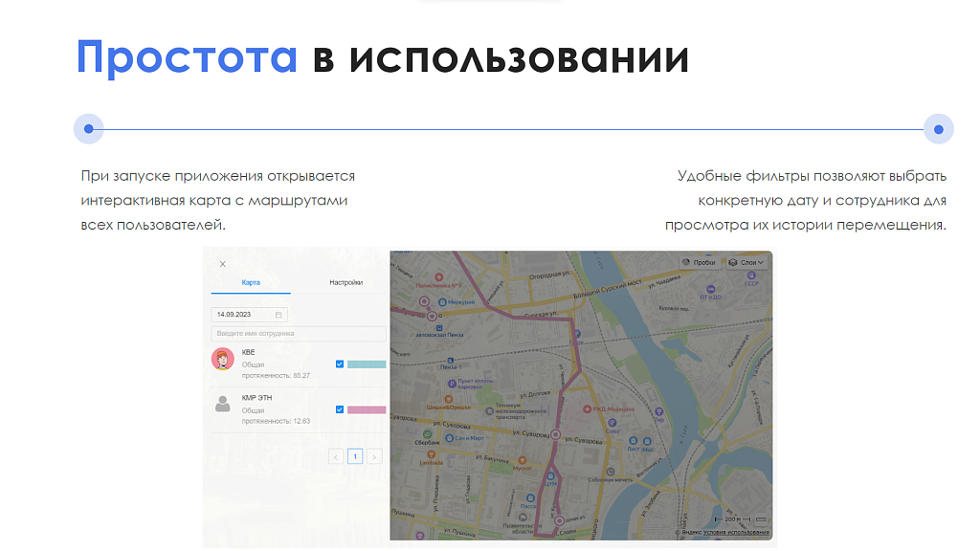Switch to the Настройки tab
The width and height of the screenshot is (980, 551).
click(x=347, y=280)
